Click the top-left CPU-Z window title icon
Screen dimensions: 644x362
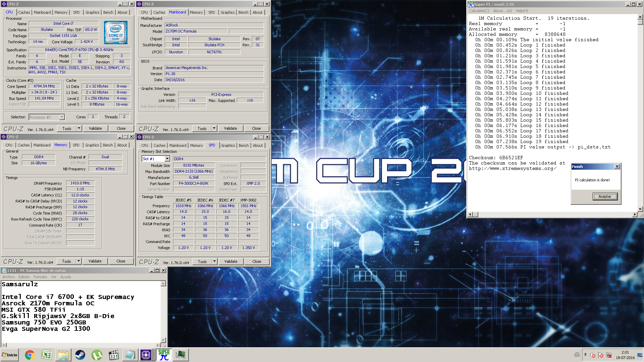(x=4, y=4)
